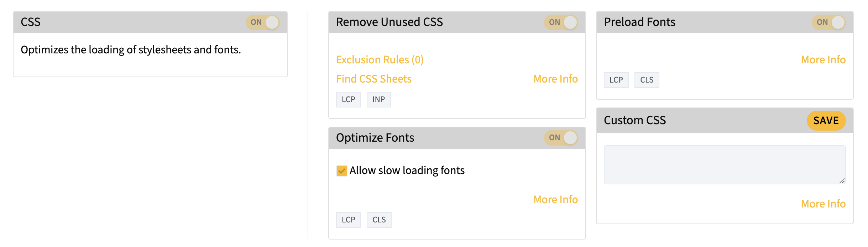Open More Info for Remove Unused CSS
The width and height of the screenshot is (868, 247).
(x=555, y=79)
